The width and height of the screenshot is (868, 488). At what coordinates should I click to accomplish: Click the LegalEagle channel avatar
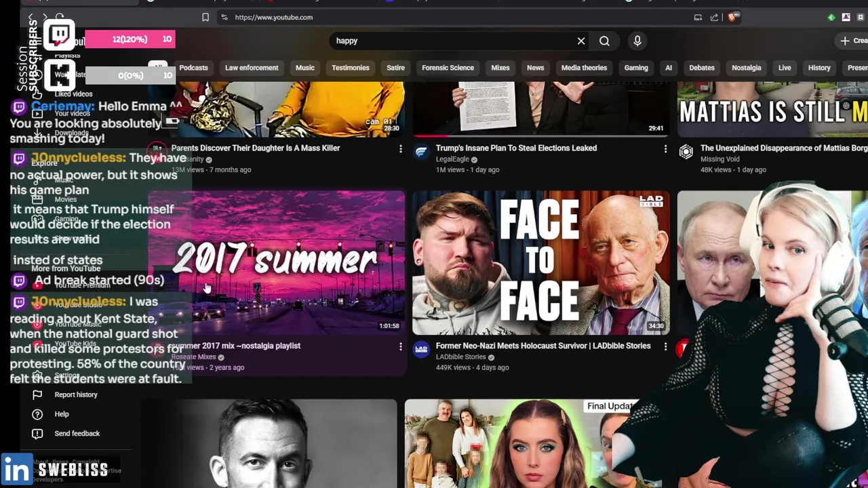(x=422, y=152)
